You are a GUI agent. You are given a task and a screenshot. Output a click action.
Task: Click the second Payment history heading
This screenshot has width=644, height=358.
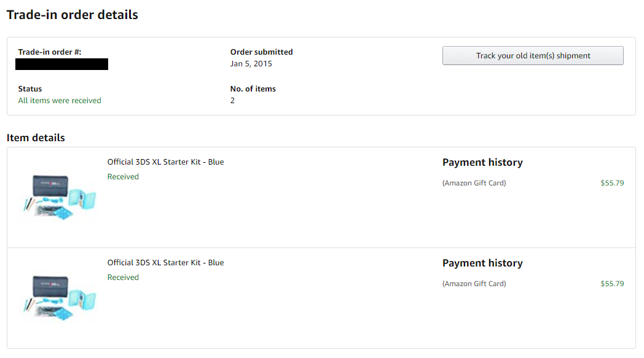tap(482, 263)
